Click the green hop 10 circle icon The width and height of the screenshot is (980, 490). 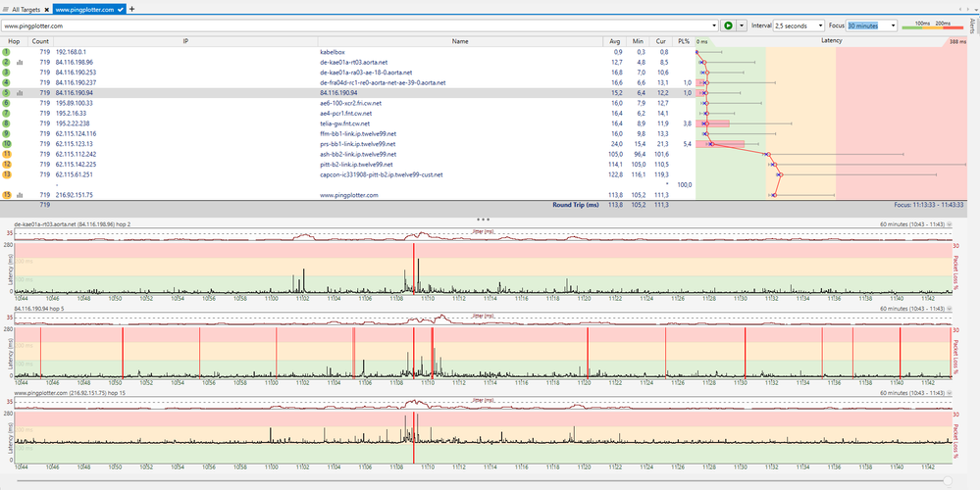click(x=6, y=144)
